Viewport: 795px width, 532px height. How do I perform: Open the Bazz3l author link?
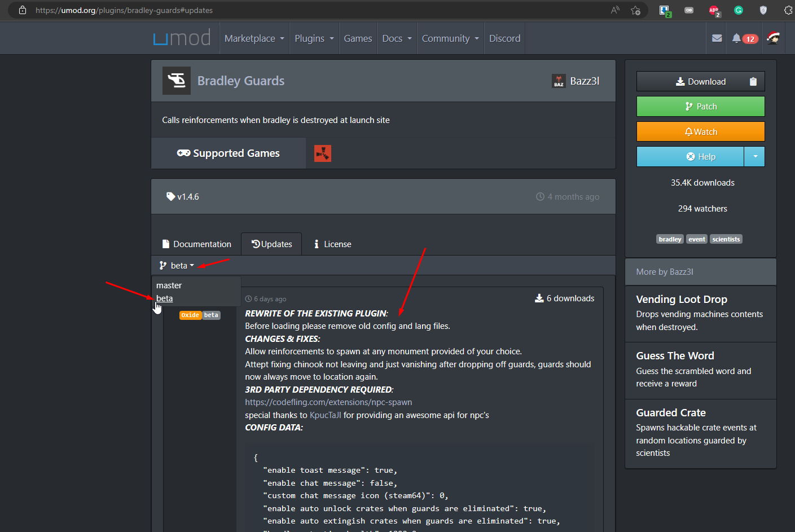tap(585, 81)
